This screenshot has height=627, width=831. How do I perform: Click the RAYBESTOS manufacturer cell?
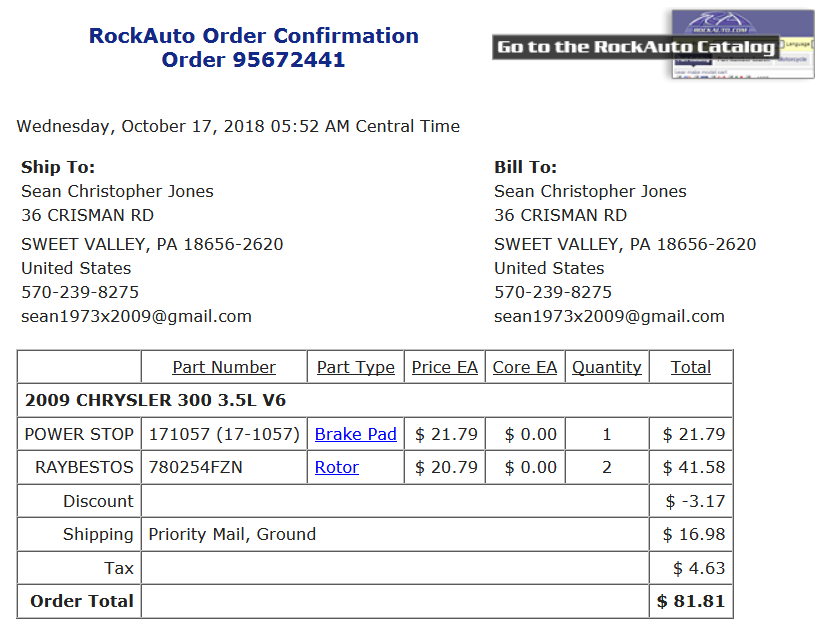pyautogui.click(x=79, y=467)
